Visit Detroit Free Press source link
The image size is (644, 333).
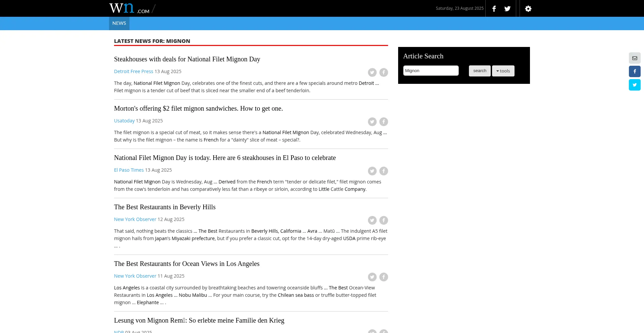tap(133, 71)
